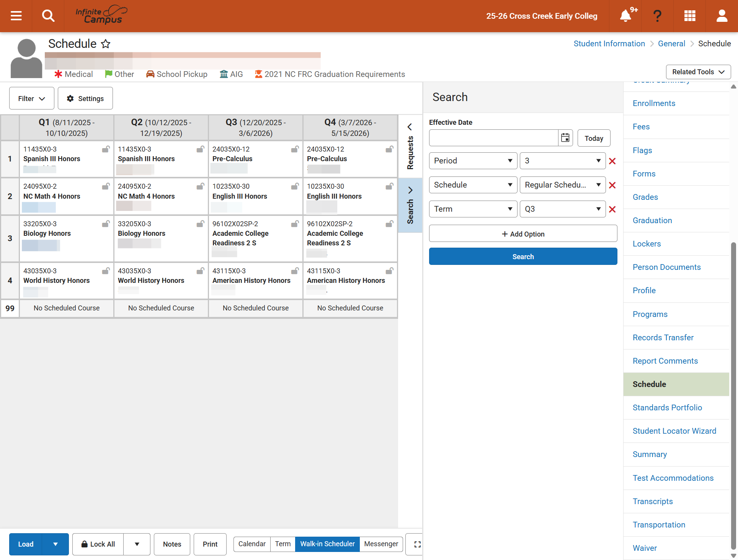Image resolution: width=738 pixels, height=560 pixels.
Task: Click the Medical flag icon
Action: click(x=58, y=74)
